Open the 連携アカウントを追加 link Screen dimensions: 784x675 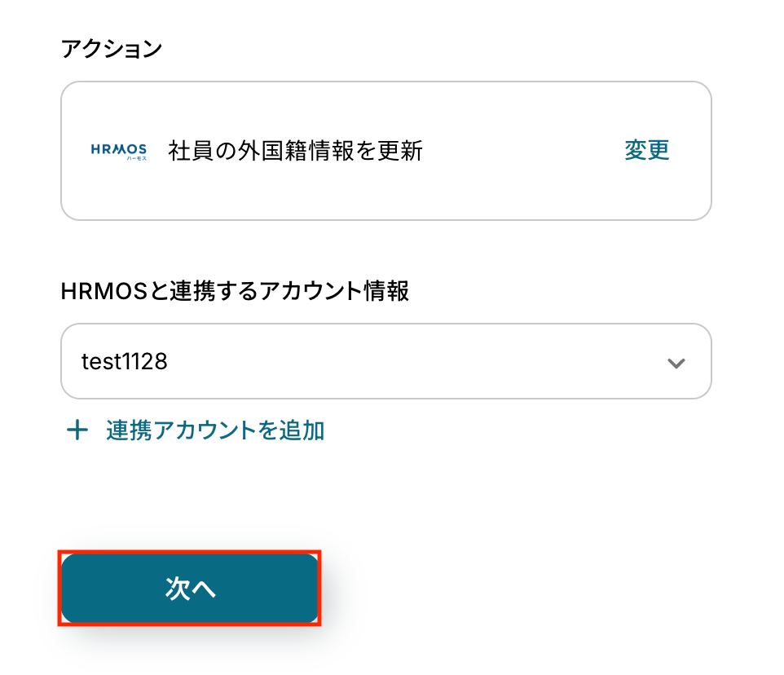click(x=215, y=430)
